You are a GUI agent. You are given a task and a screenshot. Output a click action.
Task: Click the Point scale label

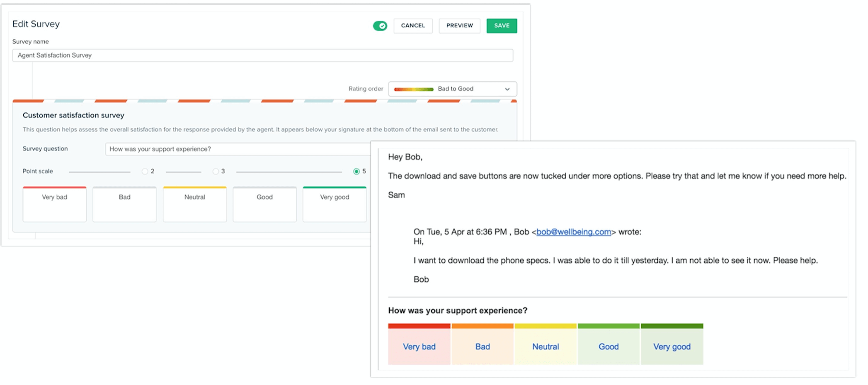[38, 171]
